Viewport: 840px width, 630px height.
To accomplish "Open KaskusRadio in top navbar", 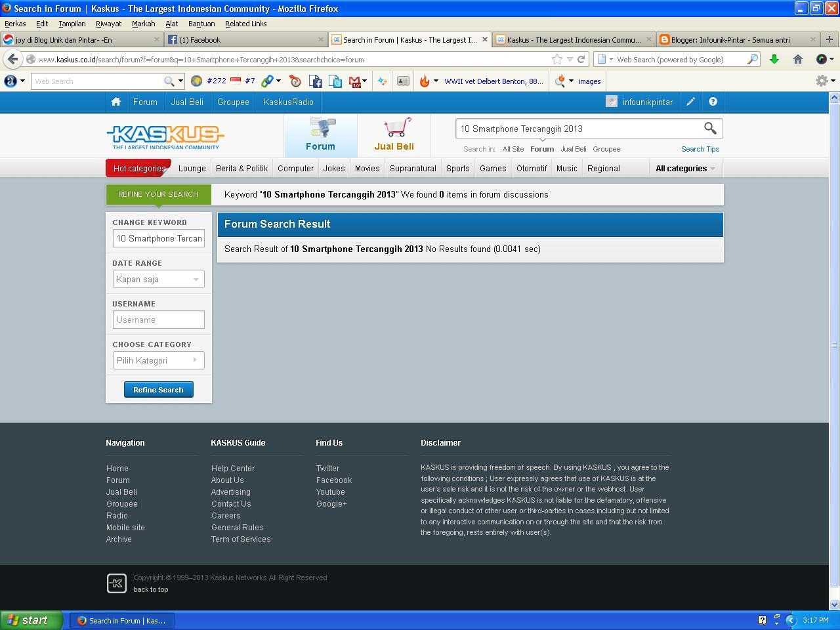I will pyautogui.click(x=288, y=102).
